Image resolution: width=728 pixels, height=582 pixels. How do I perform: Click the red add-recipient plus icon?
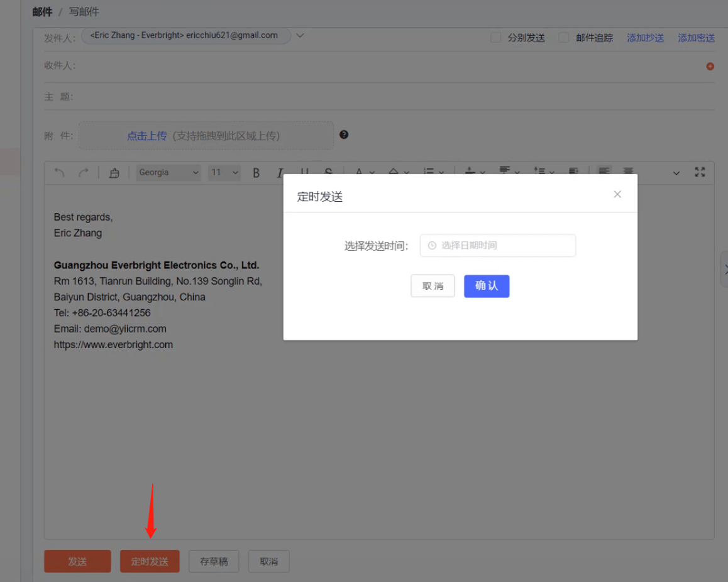click(710, 67)
